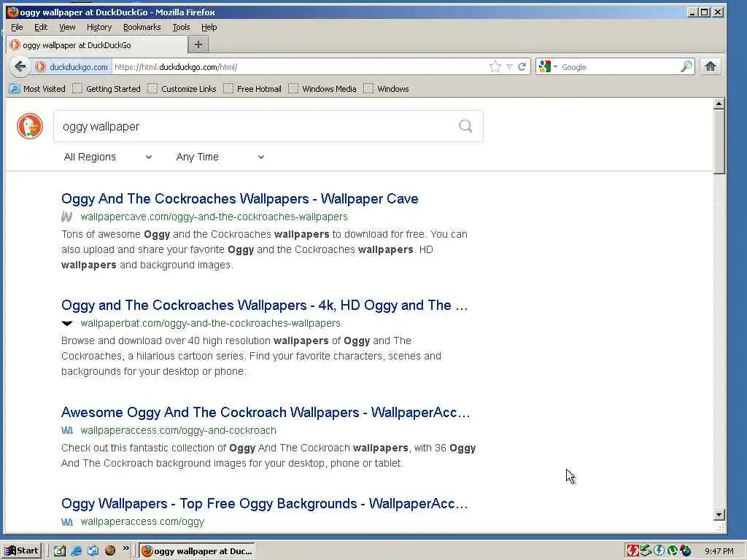Click the wallpapercave.com URL link

214,217
